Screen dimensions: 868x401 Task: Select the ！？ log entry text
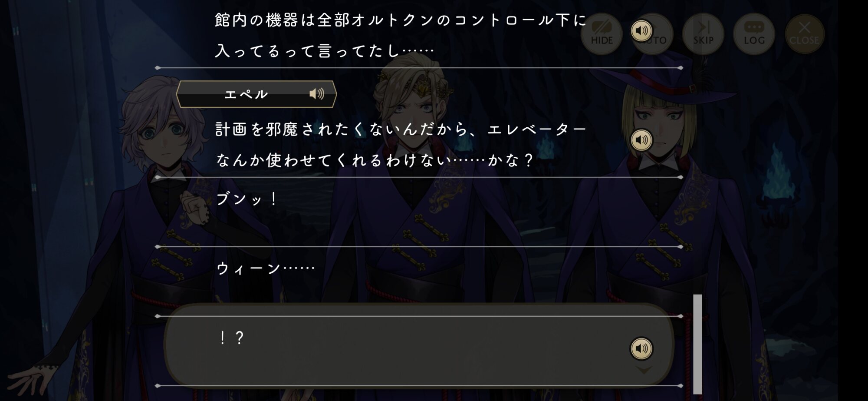click(x=230, y=338)
